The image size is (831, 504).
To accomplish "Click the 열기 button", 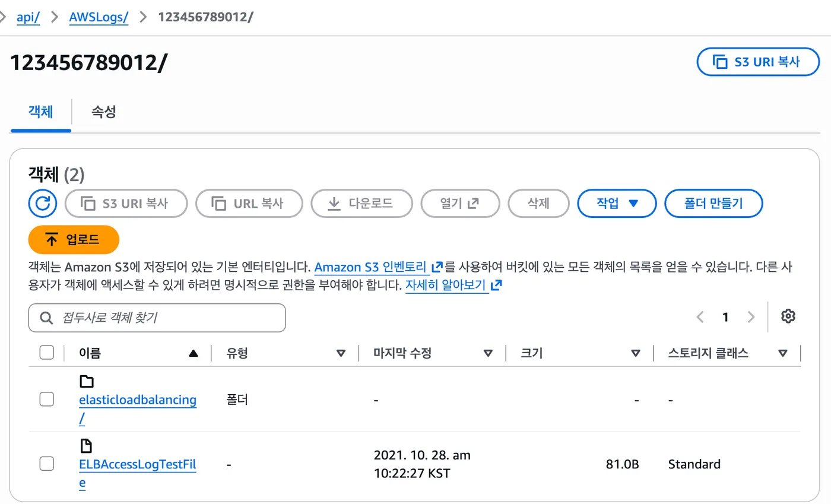I will 460,204.
